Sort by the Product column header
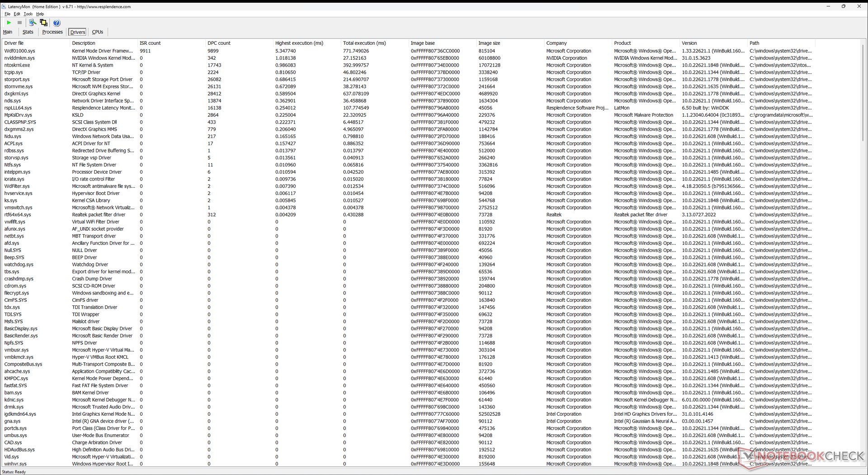 (646, 43)
